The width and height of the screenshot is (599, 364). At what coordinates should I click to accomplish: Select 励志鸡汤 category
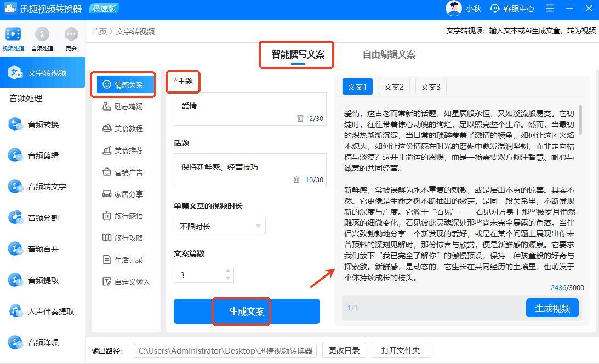click(x=128, y=107)
